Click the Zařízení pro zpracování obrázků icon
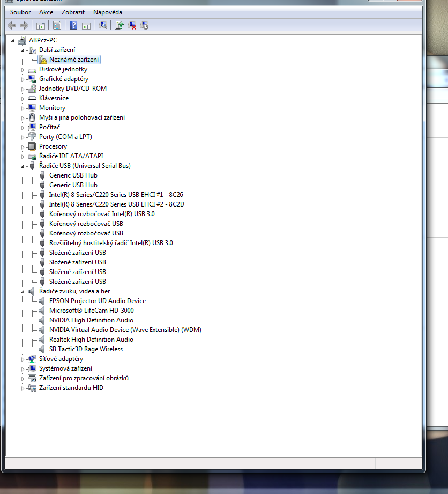Image resolution: width=448 pixels, height=494 pixels. pyautogui.click(x=32, y=378)
